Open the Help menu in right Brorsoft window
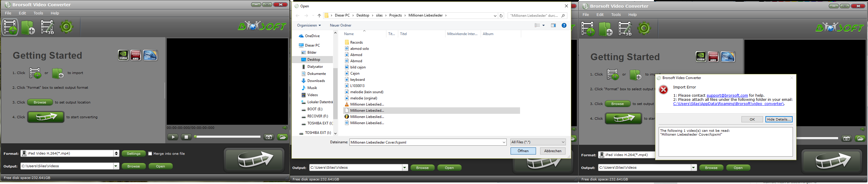The image size is (868, 184). click(x=632, y=15)
